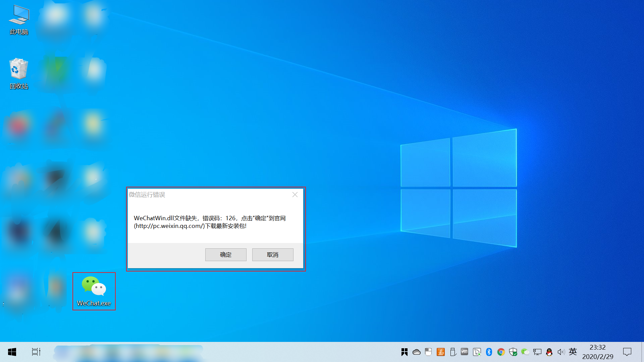Close the 微信运行错误 dialog
The image size is (644, 362).
point(295,195)
